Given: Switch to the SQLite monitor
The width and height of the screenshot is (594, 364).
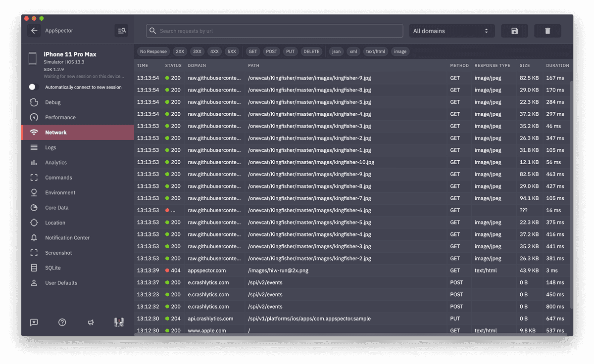Looking at the screenshot, I should coord(53,268).
